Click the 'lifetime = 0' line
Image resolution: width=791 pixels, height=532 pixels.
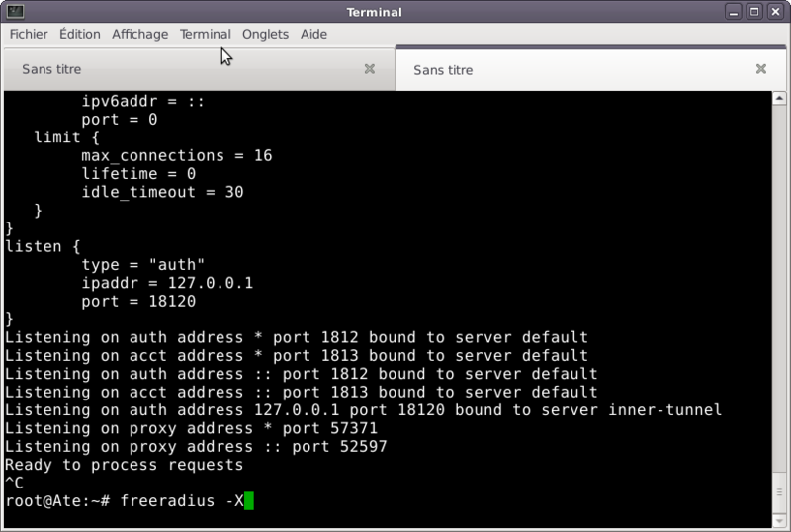coord(138,174)
